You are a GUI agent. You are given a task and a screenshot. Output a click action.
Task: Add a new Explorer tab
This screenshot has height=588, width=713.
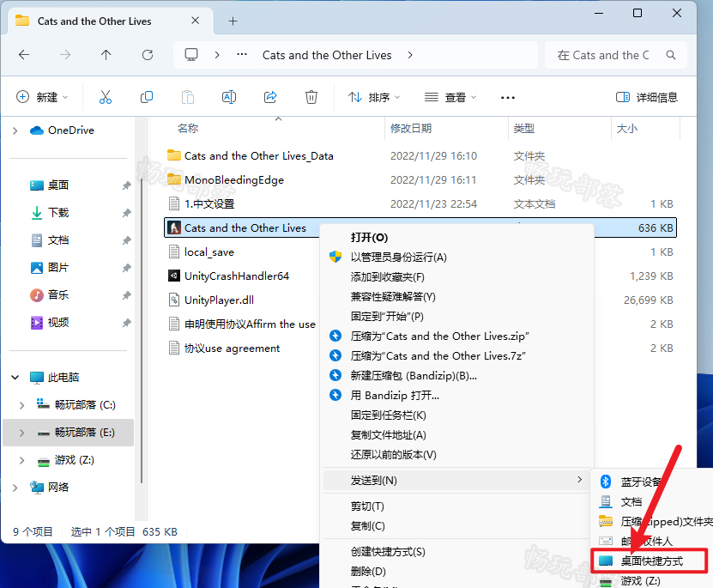(233, 21)
